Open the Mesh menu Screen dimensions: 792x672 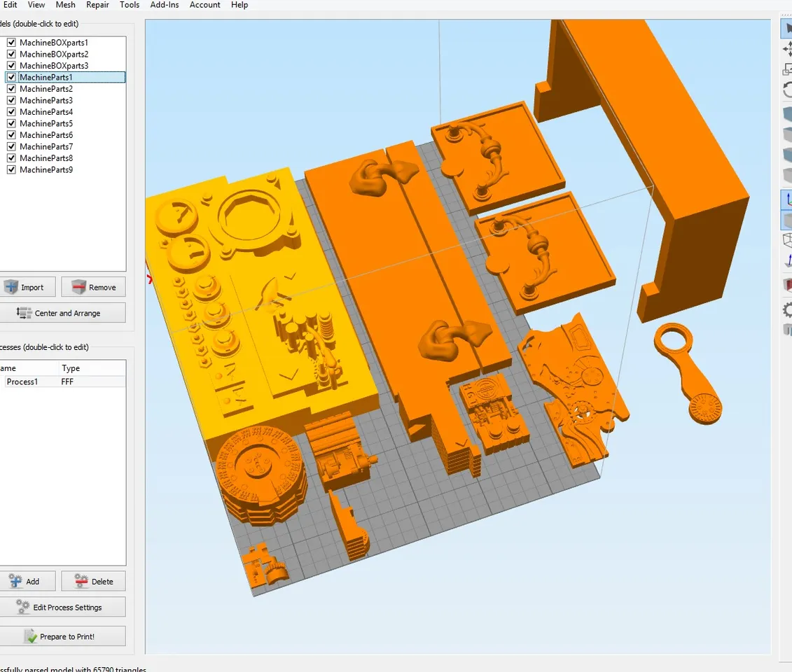click(x=66, y=4)
